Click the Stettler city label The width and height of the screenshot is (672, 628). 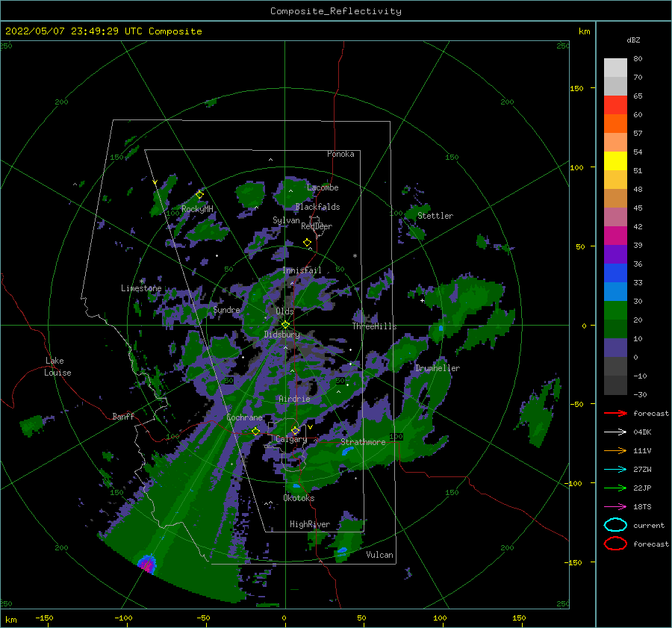point(435,216)
